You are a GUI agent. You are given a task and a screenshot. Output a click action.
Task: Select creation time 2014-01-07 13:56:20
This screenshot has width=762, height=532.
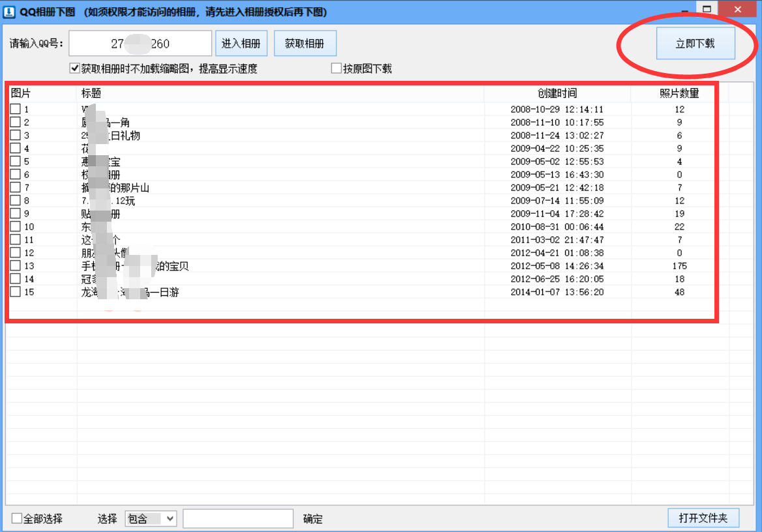[557, 292]
